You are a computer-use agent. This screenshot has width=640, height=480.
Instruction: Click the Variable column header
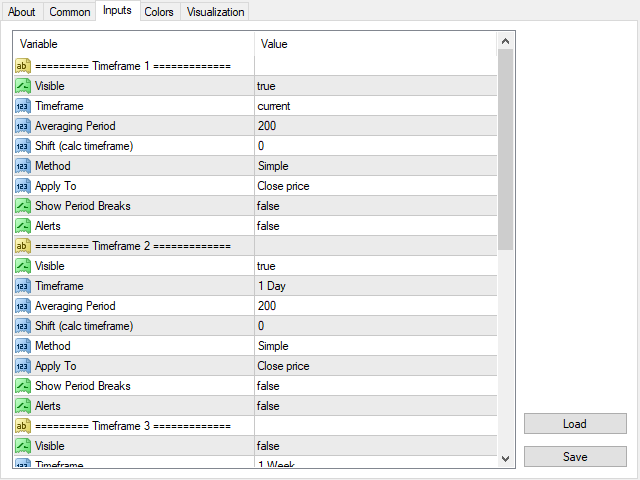tap(134, 44)
